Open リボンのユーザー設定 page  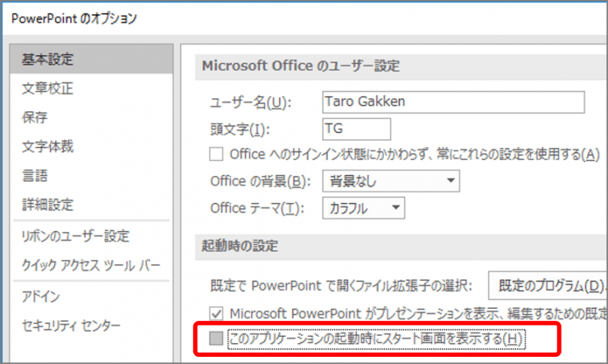tap(75, 236)
